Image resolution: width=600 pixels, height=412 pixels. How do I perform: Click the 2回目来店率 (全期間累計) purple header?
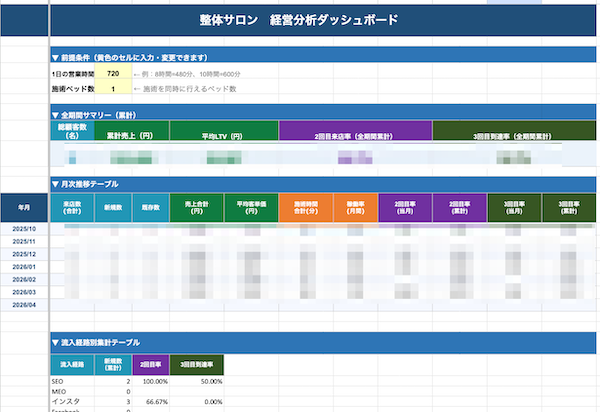coord(355,133)
